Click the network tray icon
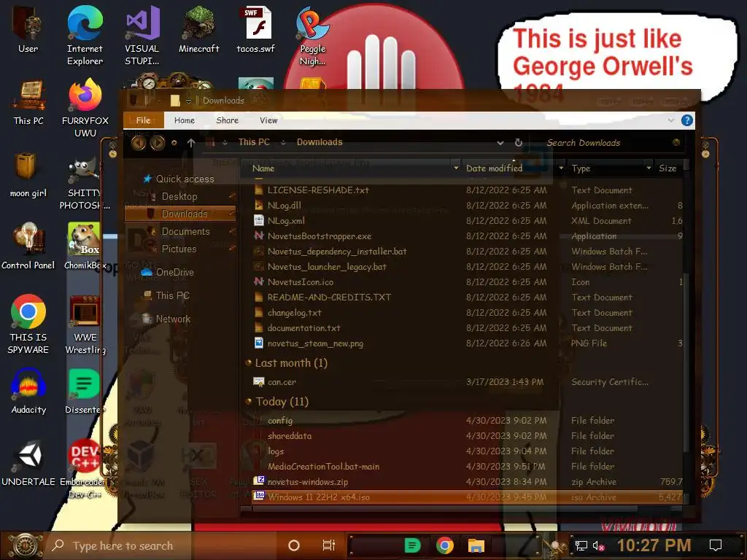The image size is (747, 560). (581, 545)
